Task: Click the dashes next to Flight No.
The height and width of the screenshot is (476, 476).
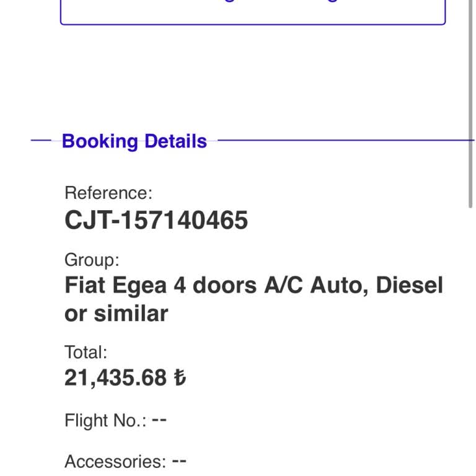Action: (x=159, y=420)
